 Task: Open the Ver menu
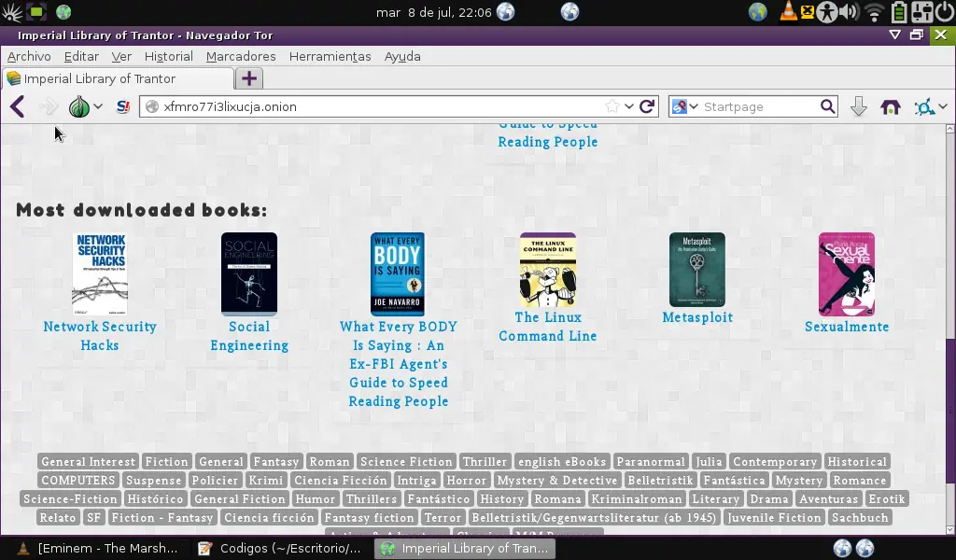(x=121, y=57)
